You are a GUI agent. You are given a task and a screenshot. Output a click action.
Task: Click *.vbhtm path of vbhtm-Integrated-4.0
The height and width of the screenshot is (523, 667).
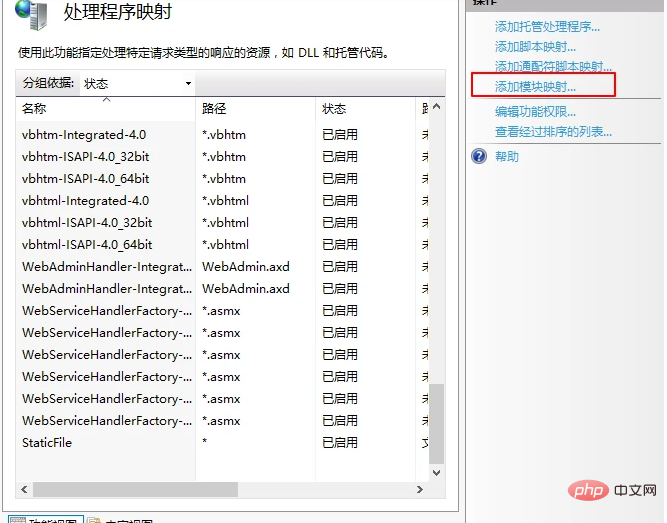click(x=224, y=135)
